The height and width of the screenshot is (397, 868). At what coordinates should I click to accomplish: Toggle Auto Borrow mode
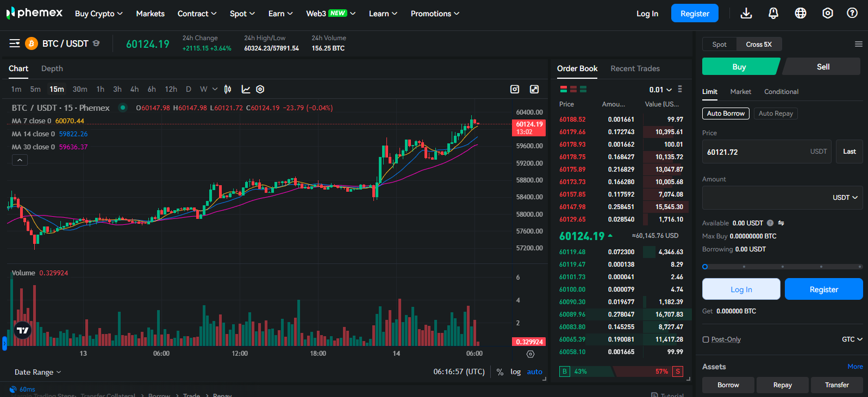click(x=726, y=114)
